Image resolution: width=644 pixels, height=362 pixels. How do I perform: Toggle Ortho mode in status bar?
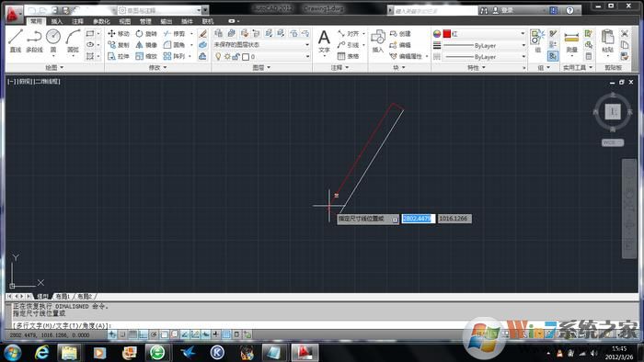click(143, 334)
